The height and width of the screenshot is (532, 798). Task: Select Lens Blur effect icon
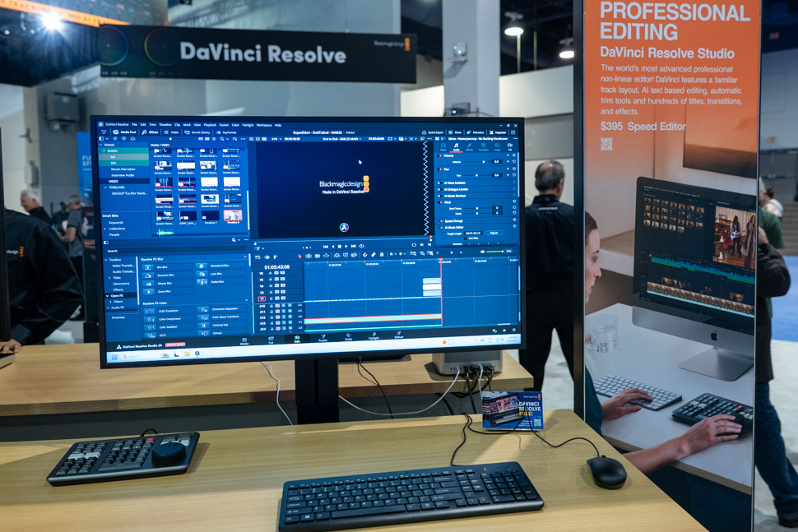[202, 274]
